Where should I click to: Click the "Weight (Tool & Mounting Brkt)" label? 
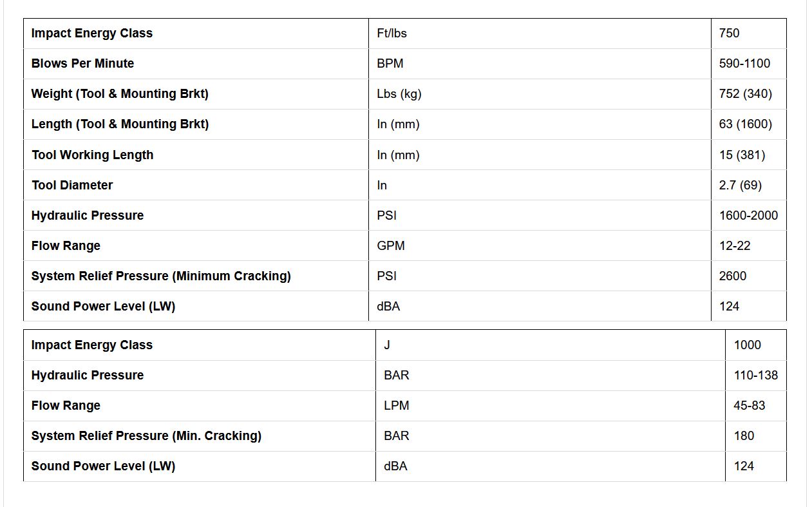[120, 94]
